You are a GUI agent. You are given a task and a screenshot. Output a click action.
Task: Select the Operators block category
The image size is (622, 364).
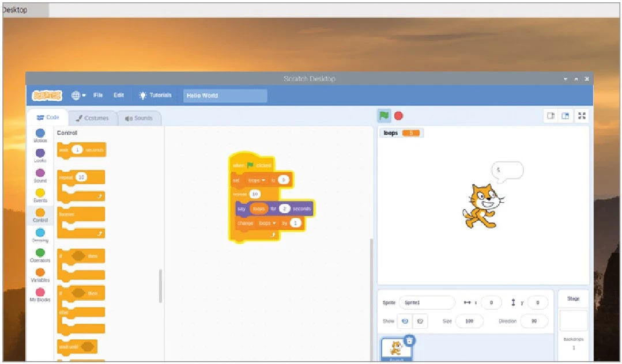[x=40, y=255]
